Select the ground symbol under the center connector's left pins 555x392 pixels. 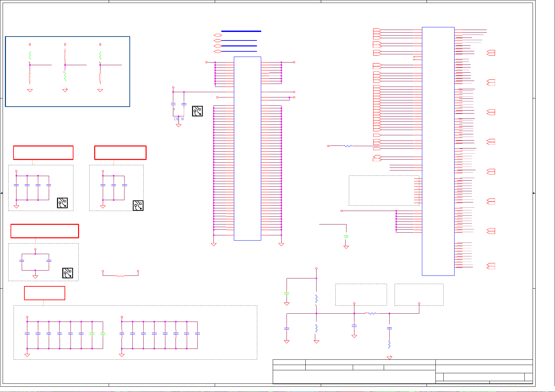[x=213, y=245]
